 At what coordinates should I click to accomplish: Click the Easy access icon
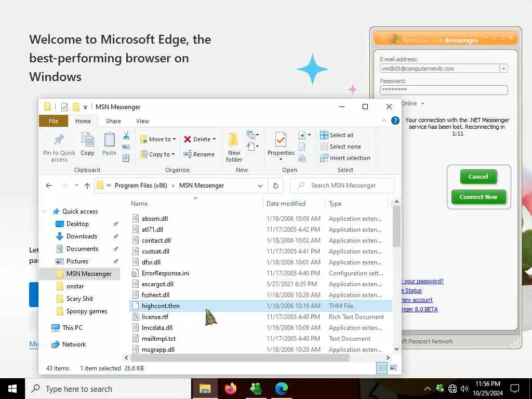pos(253,147)
